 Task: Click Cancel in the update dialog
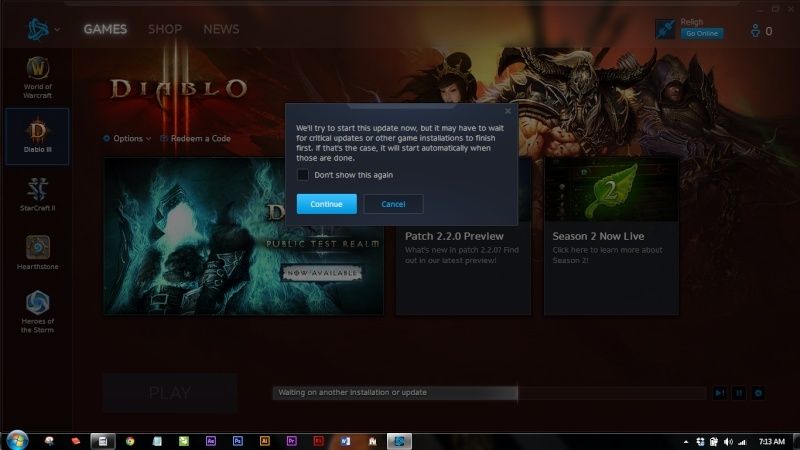[x=393, y=204]
